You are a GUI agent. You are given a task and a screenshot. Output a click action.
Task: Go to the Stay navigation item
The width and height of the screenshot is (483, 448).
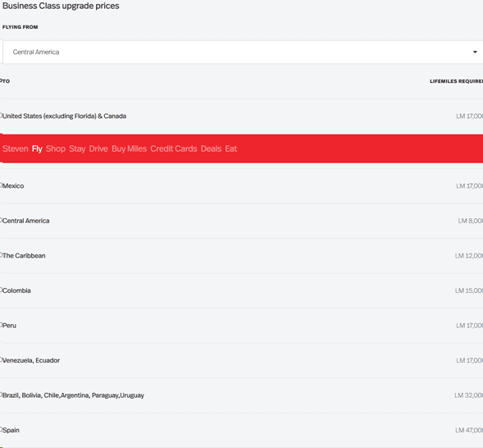(x=77, y=149)
